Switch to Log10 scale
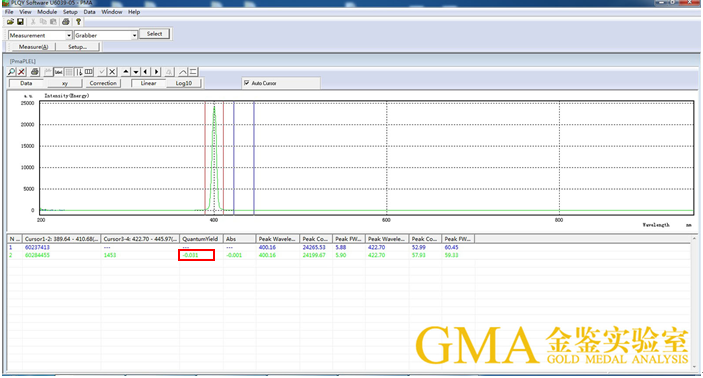The height and width of the screenshot is (378, 703). [184, 83]
